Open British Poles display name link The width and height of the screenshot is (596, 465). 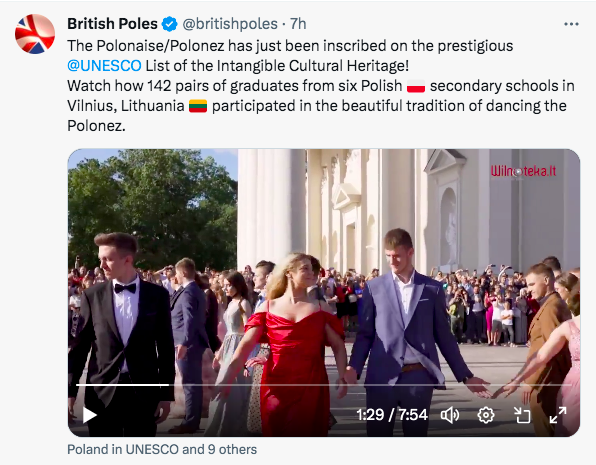coord(112,24)
